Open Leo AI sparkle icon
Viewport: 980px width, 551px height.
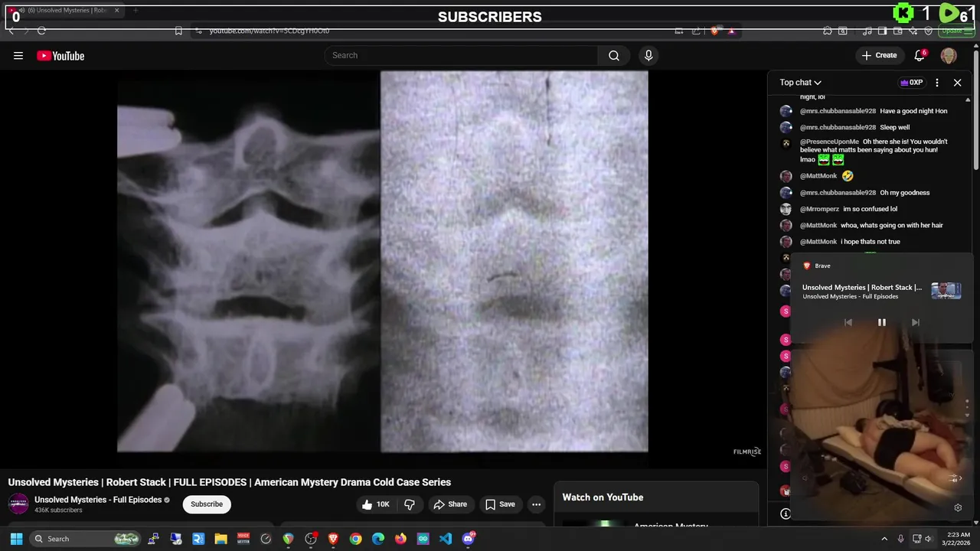[913, 31]
